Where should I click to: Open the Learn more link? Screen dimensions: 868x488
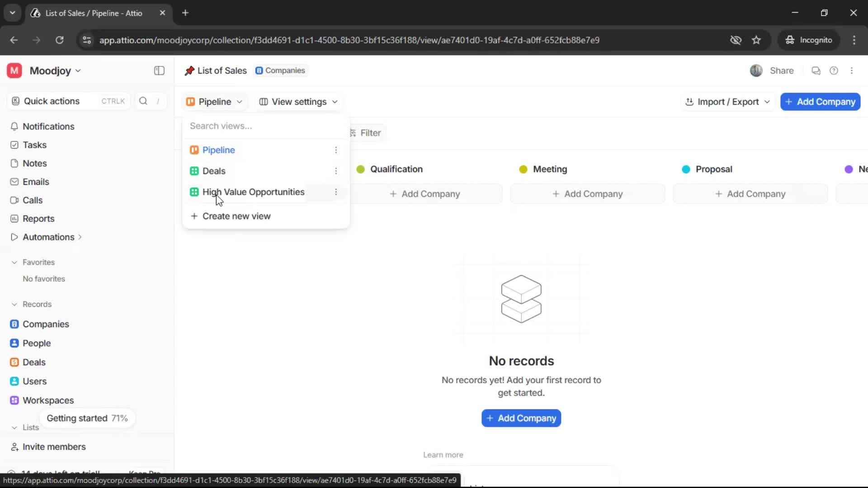coord(443,455)
